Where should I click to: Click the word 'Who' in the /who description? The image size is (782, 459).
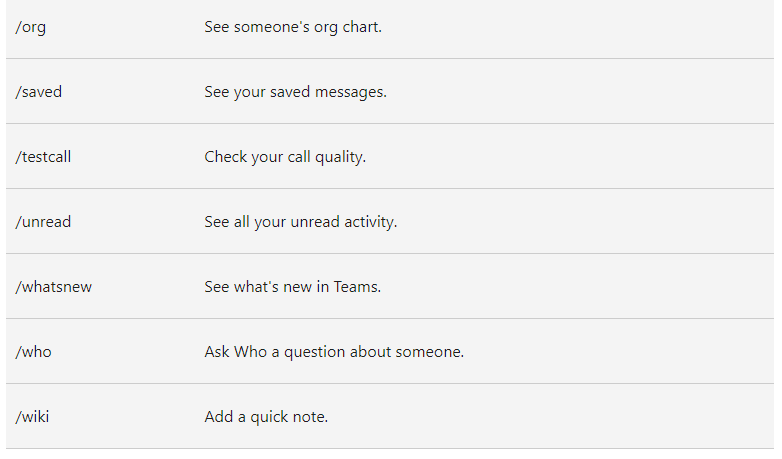pyautogui.click(x=250, y=352)
